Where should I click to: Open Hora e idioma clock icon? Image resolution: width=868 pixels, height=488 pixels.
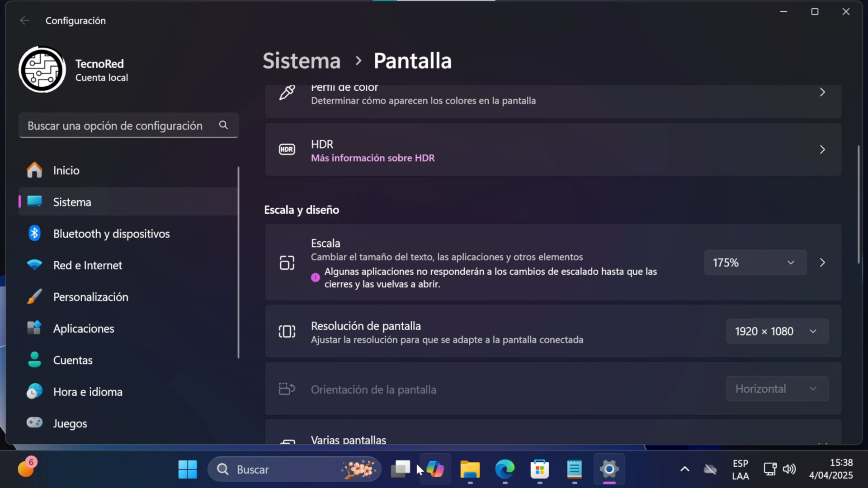35,392
